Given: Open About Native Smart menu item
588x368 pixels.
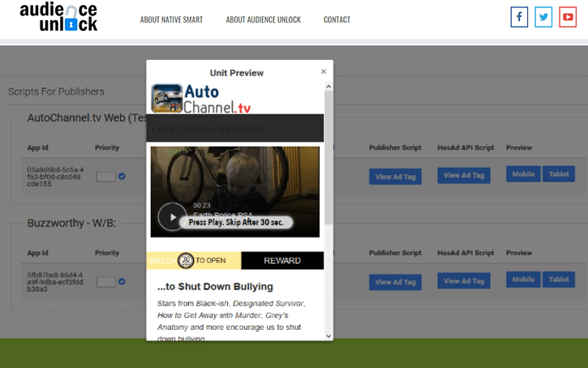Looking at the screenshot, I should (171, 19).
